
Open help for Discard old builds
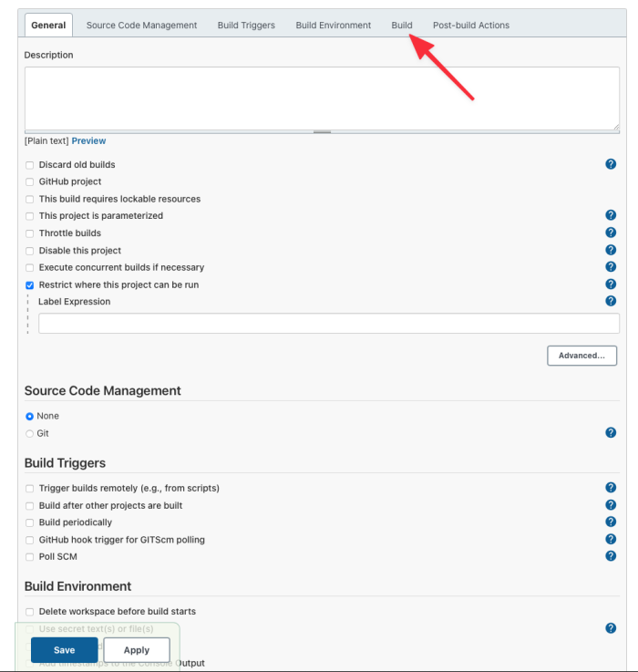[x=611, y=164]
